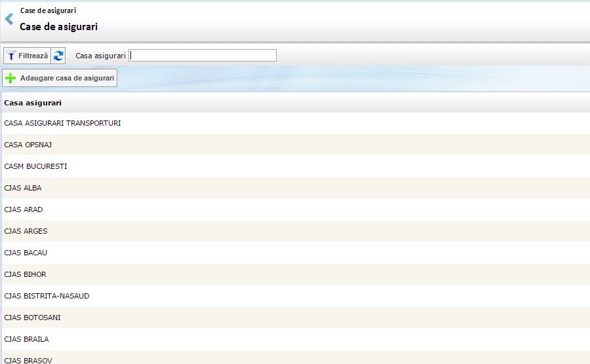Select the CJAS BRASOV row
Viewport: 590px width, 364px height.
click(x=28, y=359)
